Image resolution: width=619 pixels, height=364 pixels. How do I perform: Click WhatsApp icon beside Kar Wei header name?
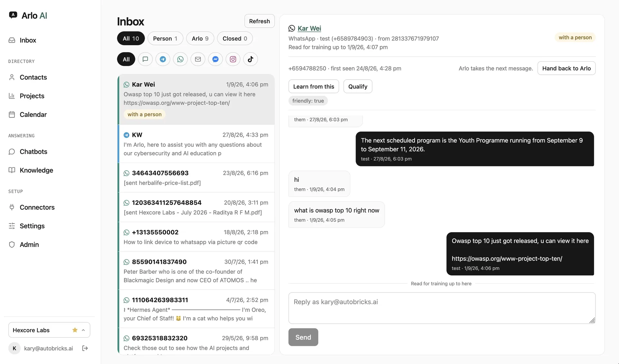pos(292,28)
